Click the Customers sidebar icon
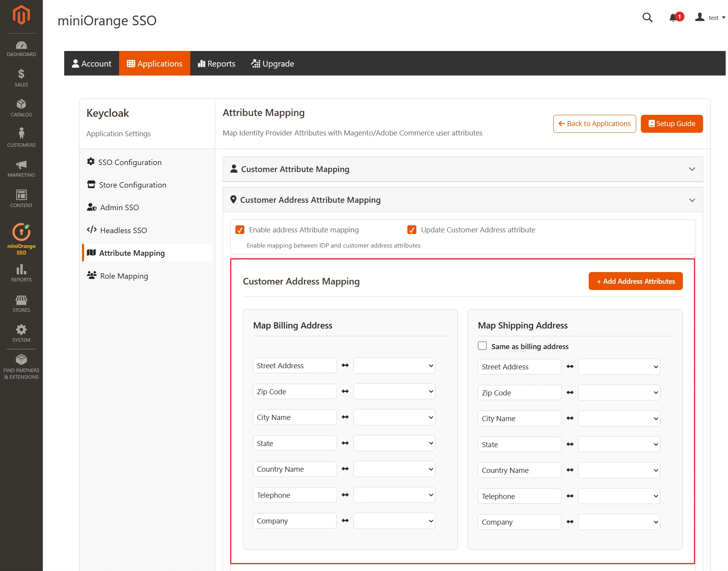This screenshot has height=571, width=728. [21, 137]
